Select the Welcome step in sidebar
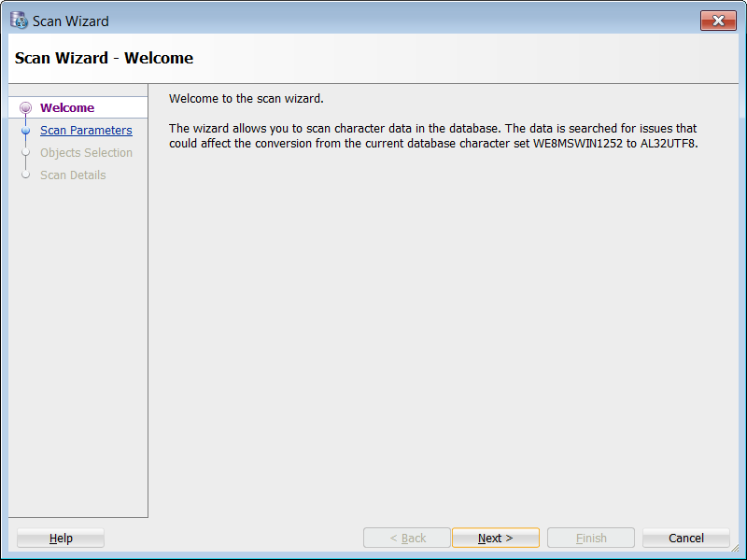747x560 pixels. (x=67, y=108)
